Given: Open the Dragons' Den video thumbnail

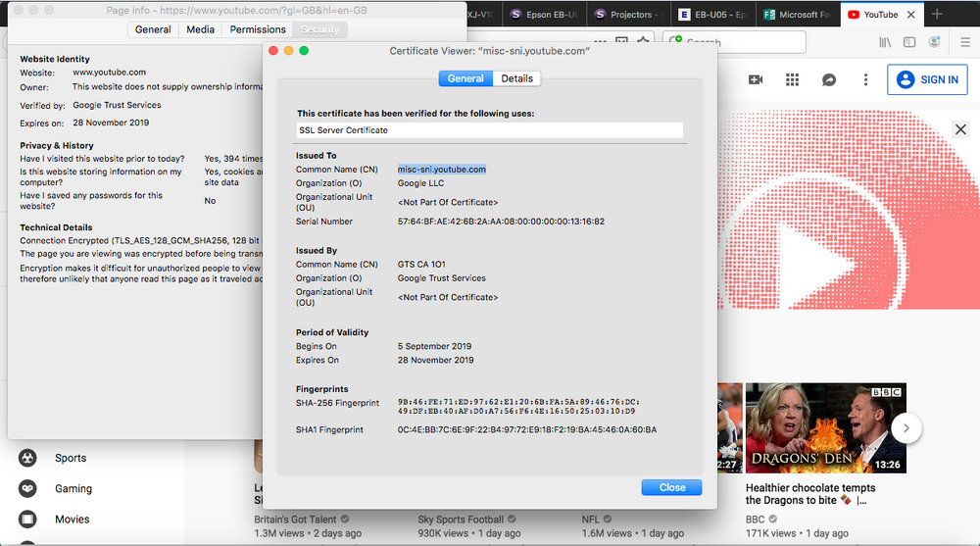Looking at the screenshot, I should (x=825, y=427).
